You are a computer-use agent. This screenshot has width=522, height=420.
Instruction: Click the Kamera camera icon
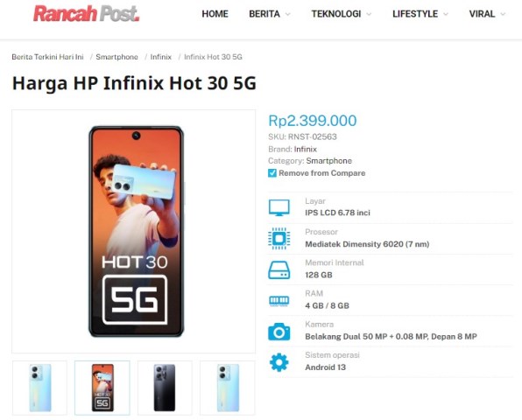pyautogui.click(x=279, y=332)
